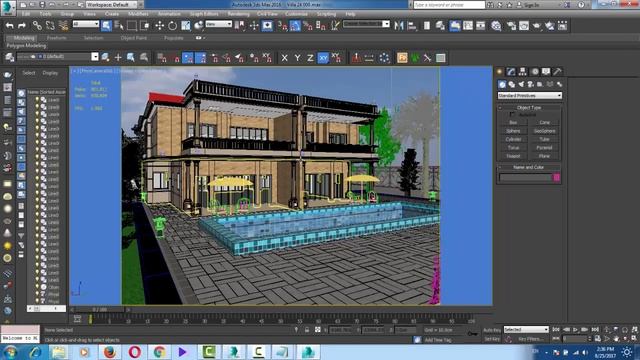Select the Lights category icon
This screenshot has height=360, width=640.
[521, 84]
